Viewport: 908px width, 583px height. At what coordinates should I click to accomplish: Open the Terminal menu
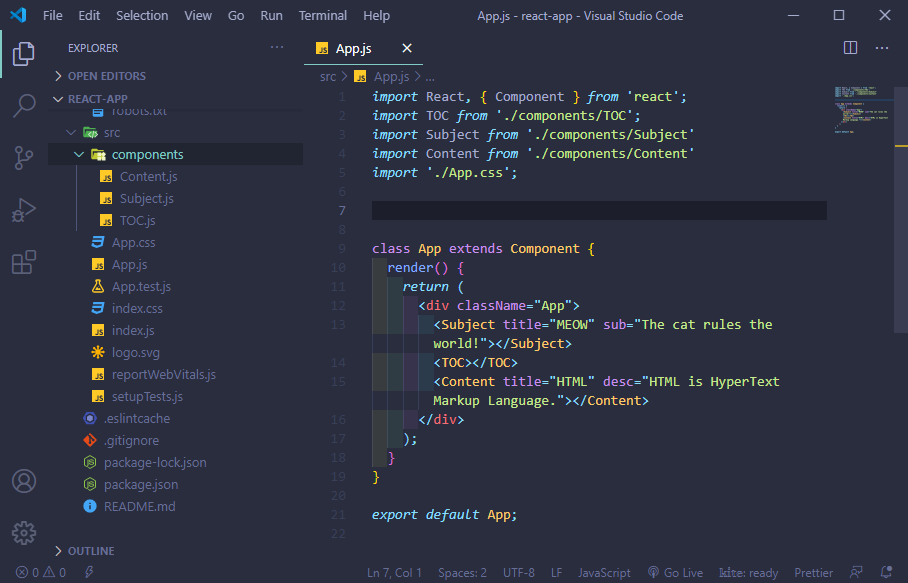click(323, 16)
